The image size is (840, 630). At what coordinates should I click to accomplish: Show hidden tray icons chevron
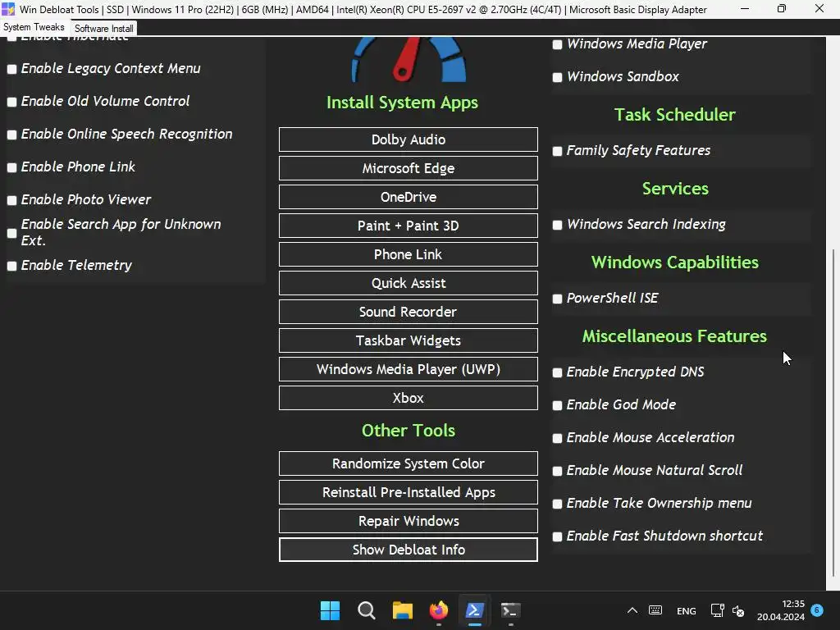[x=632, y=610]
